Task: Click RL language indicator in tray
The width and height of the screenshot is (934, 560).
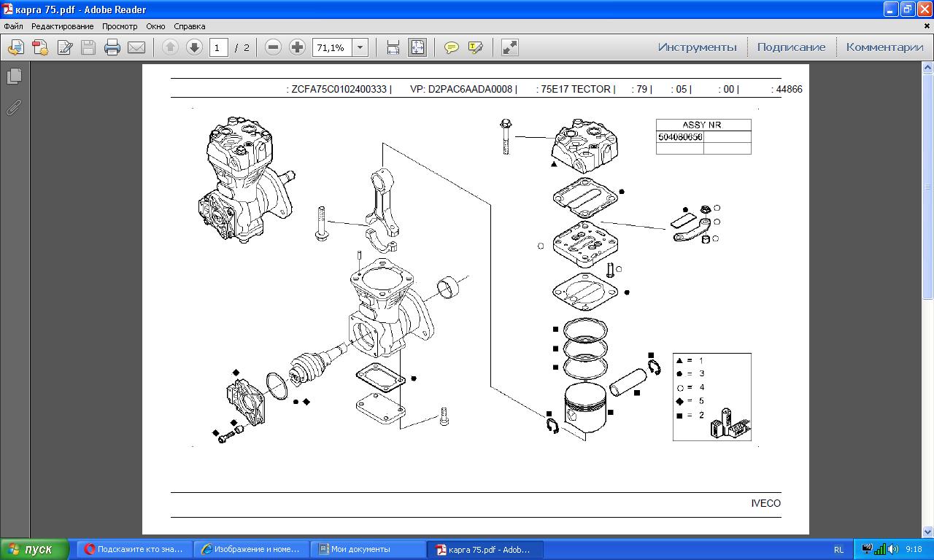Action: point(838,550)
